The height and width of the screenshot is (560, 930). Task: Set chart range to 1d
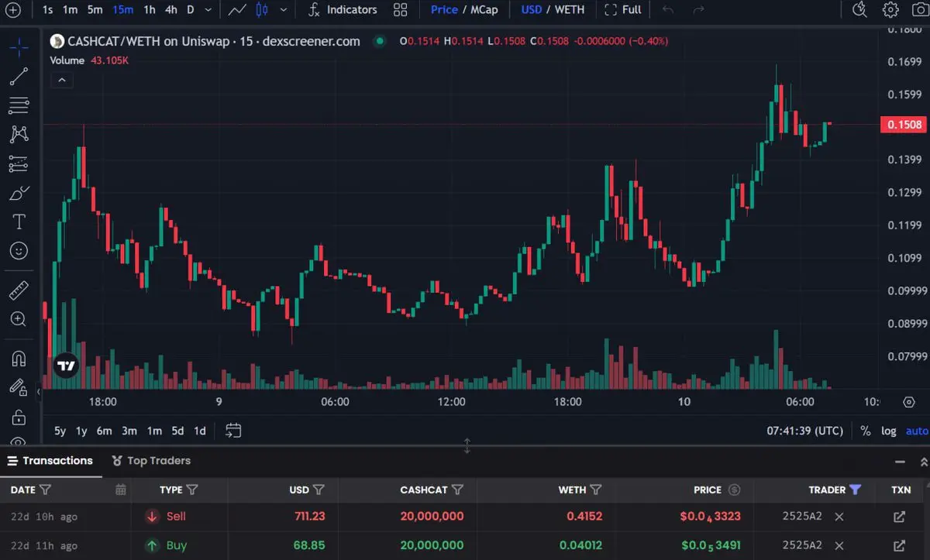pos(200,431)
